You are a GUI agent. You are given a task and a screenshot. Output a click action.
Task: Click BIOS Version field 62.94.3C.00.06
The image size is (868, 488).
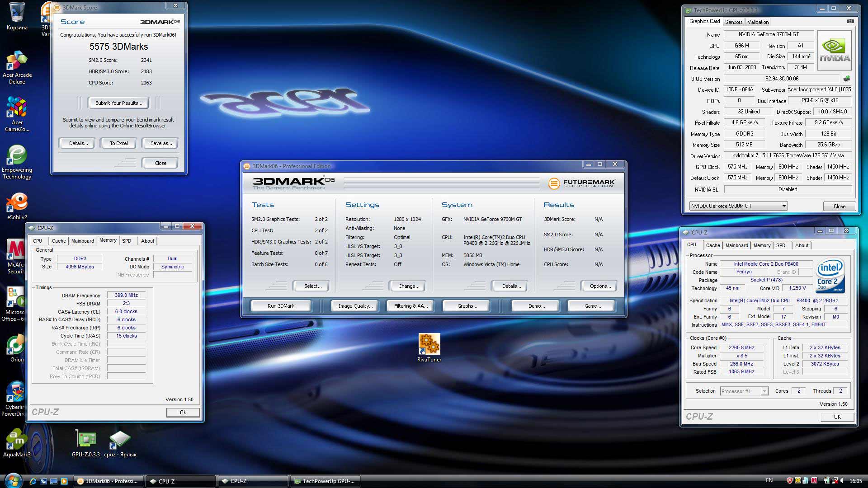pos(782,79)
